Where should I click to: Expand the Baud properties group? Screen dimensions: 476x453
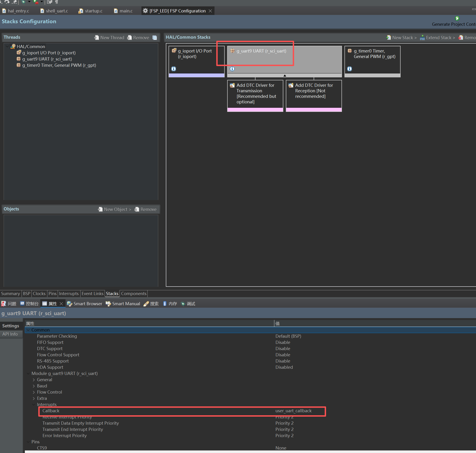[x=34, y=386]
